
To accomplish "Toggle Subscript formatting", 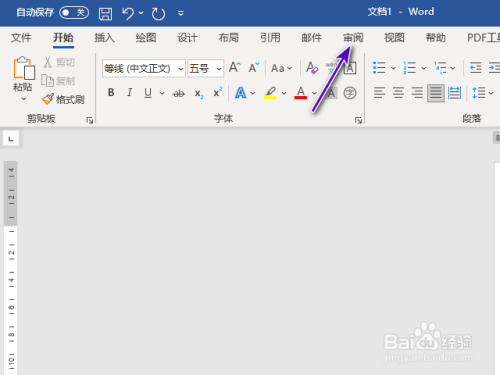I will tap(199, 94).
